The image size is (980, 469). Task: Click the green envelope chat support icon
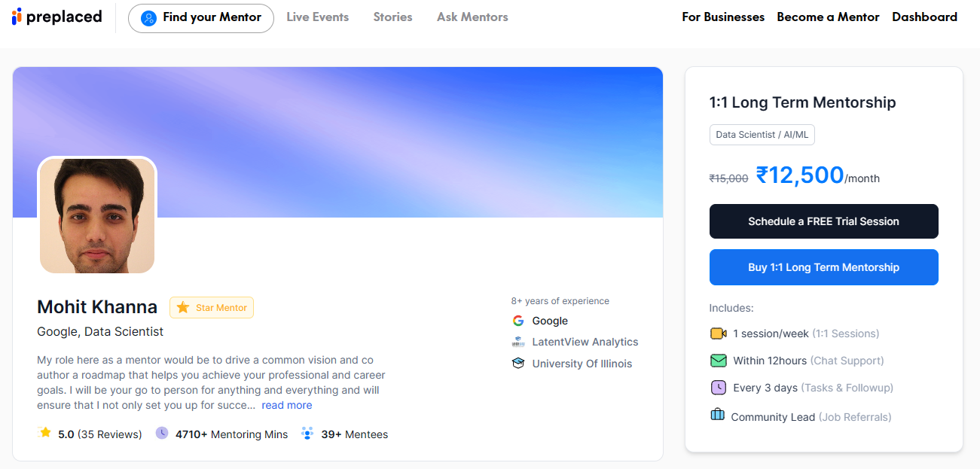point(718,361)
